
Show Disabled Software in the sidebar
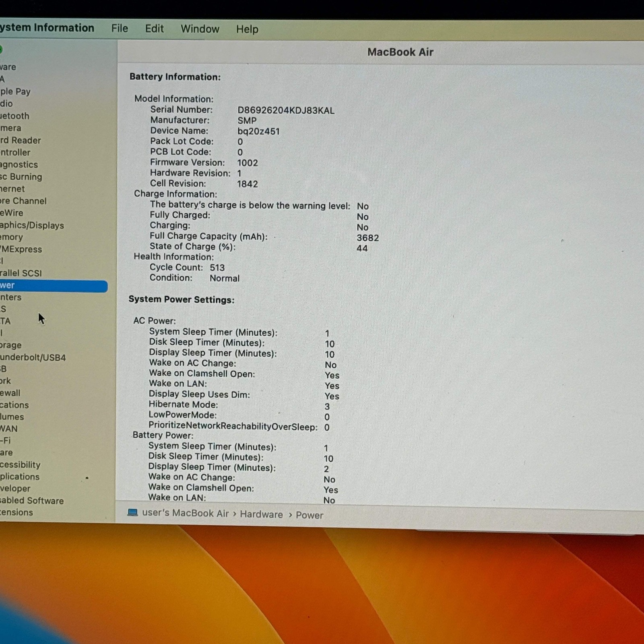pos(32,501)
